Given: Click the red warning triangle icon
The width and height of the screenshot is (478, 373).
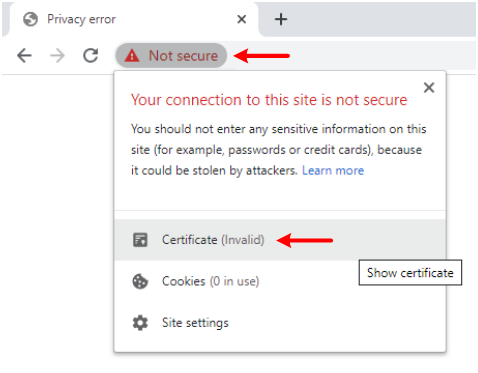Looking at the screenshot, I should click(132, 55).
